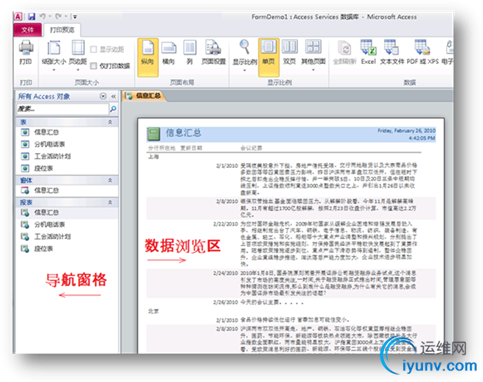Click the 4:42:05 PM time text
The width and height of the screenshot is (483, 382).
pyautogui.click(x=422, y=138)
